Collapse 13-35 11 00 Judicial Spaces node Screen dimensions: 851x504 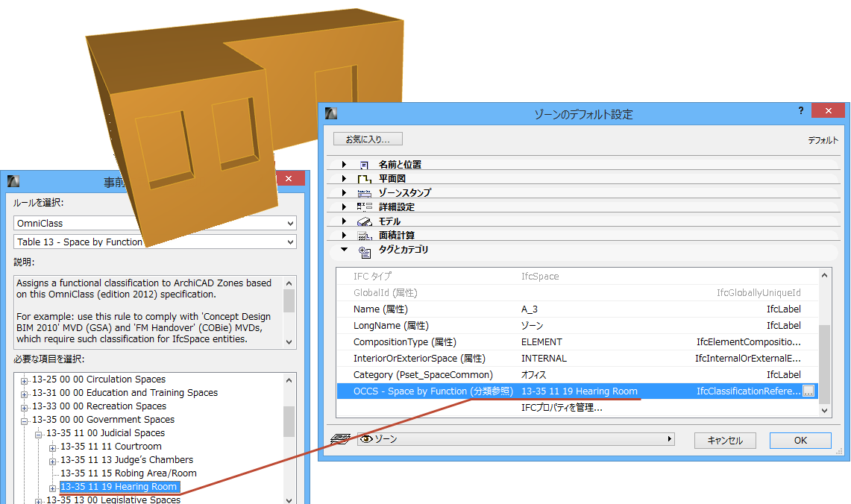tap(39, 435)
